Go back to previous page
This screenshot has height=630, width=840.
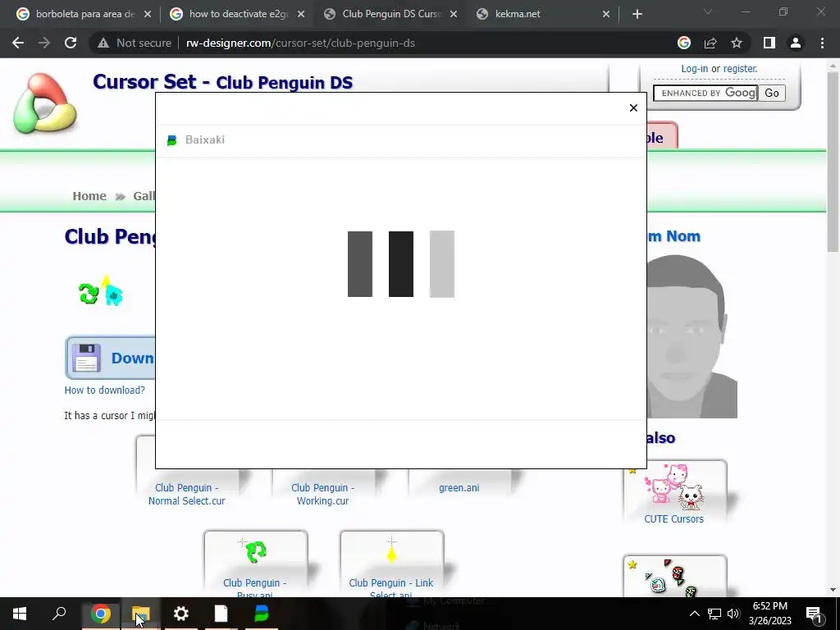[x=18, y=43]
